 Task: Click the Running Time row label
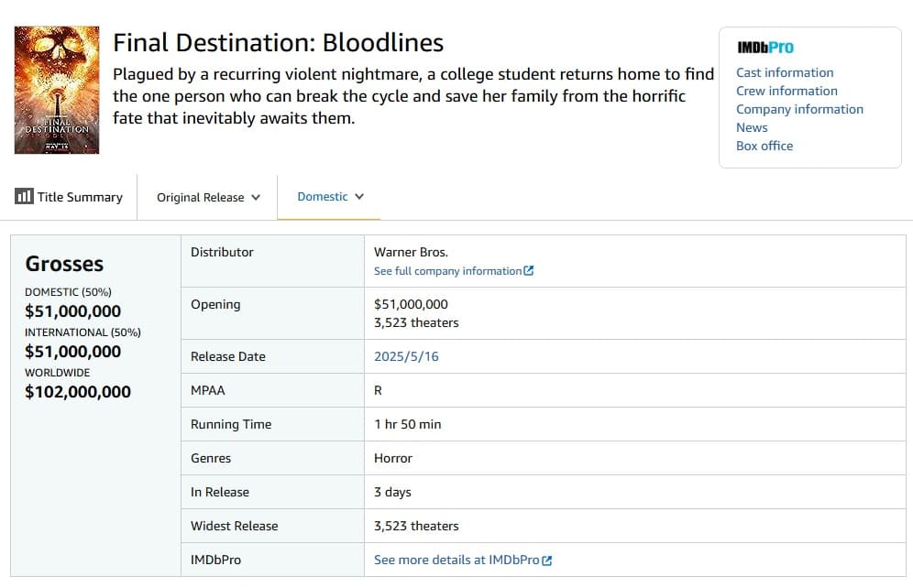pyautogui.click(x=231, y=425)
